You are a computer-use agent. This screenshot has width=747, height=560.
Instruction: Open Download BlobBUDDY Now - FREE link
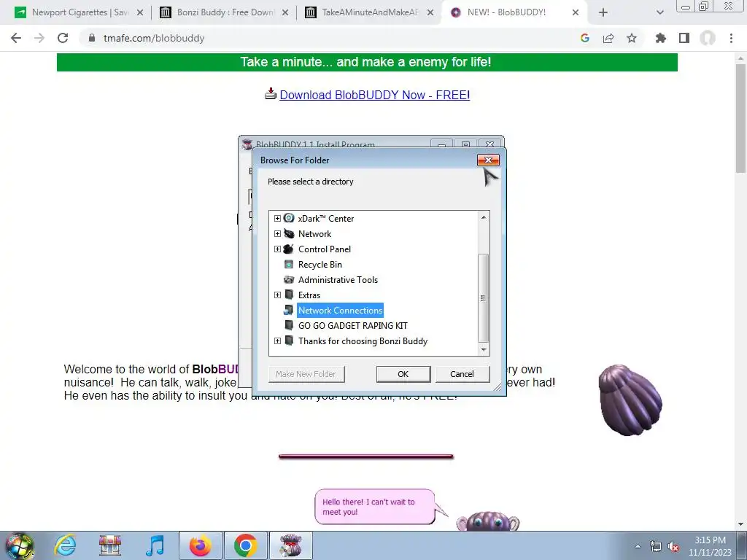pyautogui.click(x=374, y=95)
